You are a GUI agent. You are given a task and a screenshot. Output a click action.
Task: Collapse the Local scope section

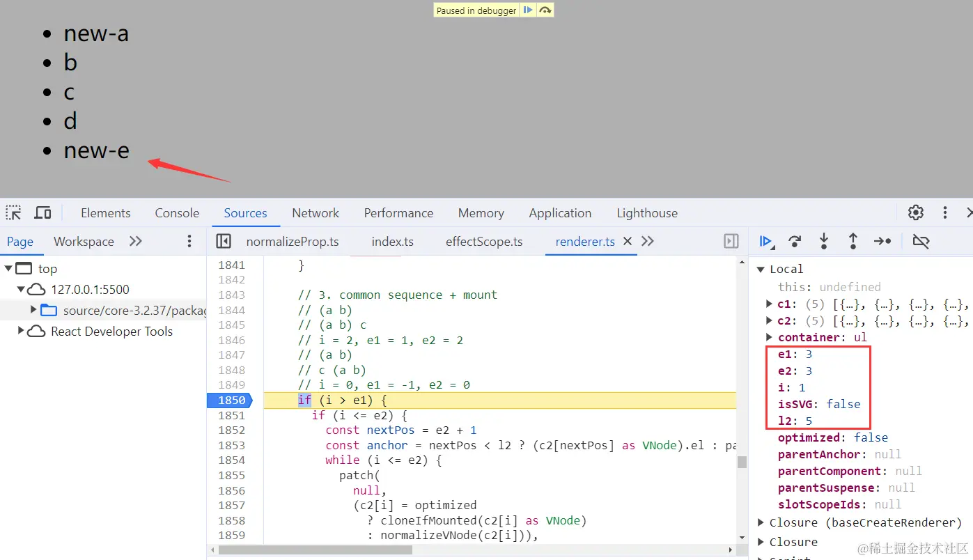click(761, 269)
